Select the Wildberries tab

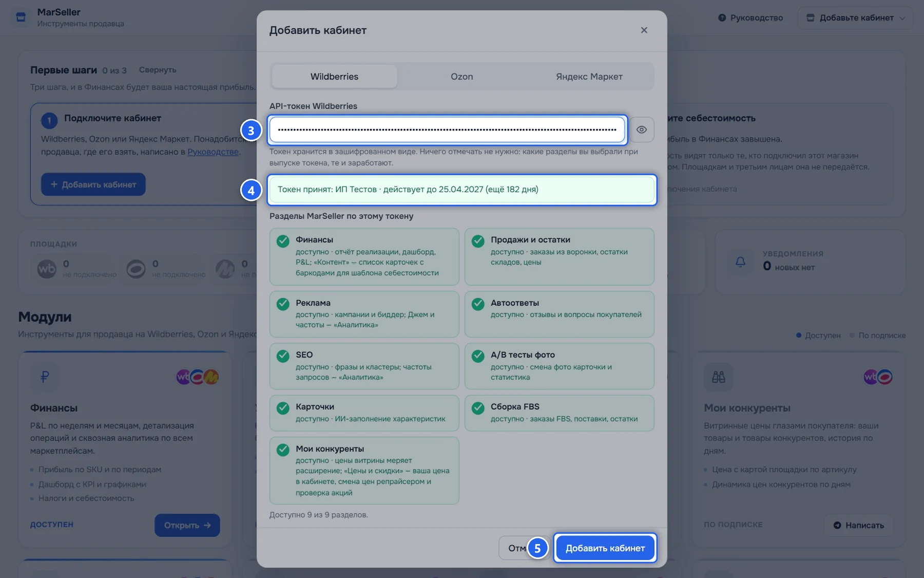point(334,77)
